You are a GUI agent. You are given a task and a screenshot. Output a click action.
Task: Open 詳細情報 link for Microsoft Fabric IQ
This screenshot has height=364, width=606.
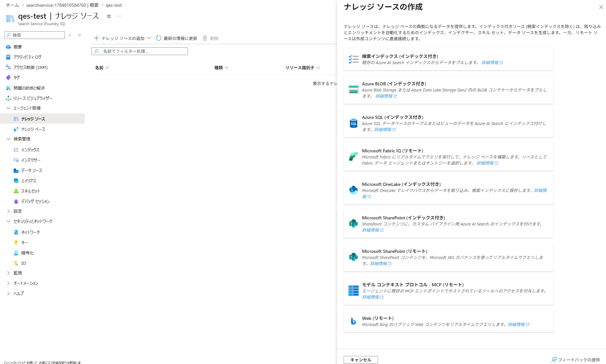click(x=487, y=163)
